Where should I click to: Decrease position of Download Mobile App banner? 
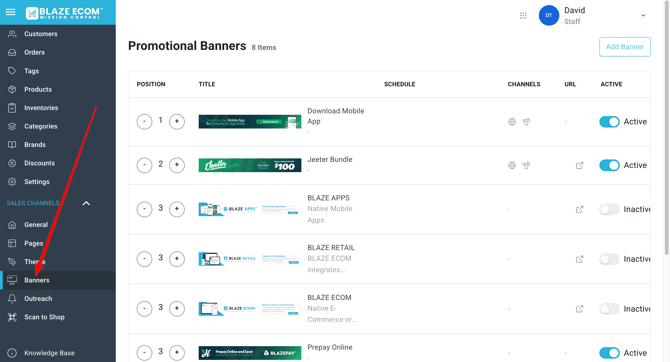pos(144,122)
